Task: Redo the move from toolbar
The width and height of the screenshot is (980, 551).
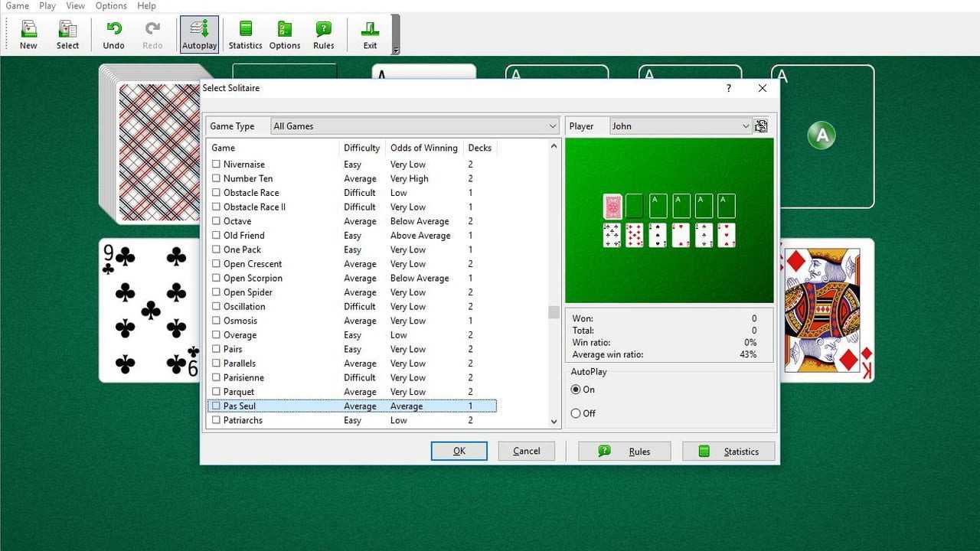Action: pos(152,35)
